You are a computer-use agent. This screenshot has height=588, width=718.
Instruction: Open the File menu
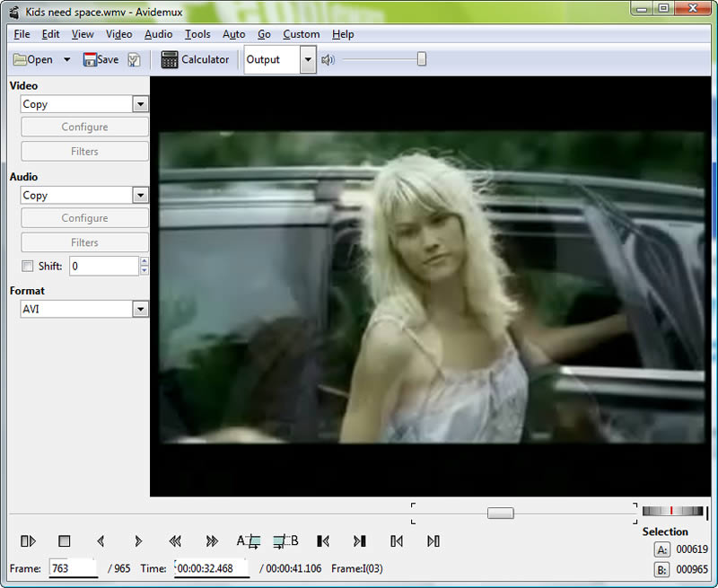coord(22,34)
